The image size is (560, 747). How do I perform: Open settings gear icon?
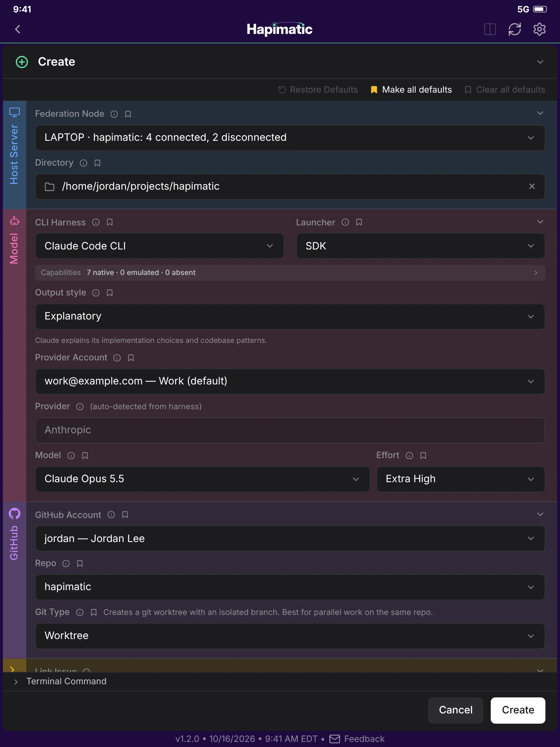pyautogui.click(x=539, y=29)
